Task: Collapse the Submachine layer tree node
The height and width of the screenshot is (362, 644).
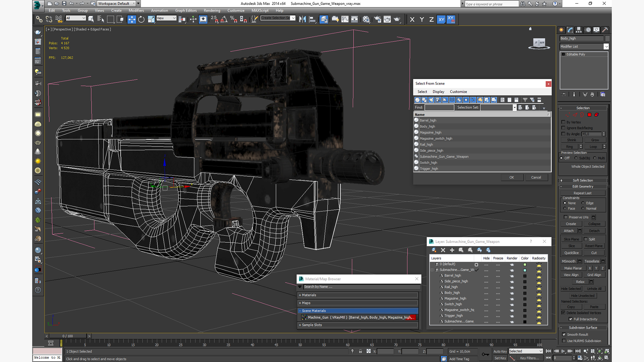Action: point(432,270)
